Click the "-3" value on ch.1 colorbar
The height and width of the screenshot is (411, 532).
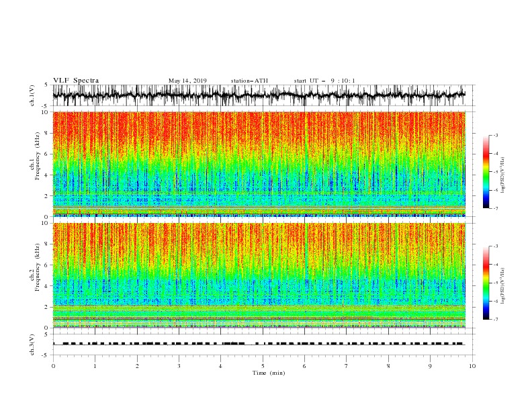(x=495, y=135)
